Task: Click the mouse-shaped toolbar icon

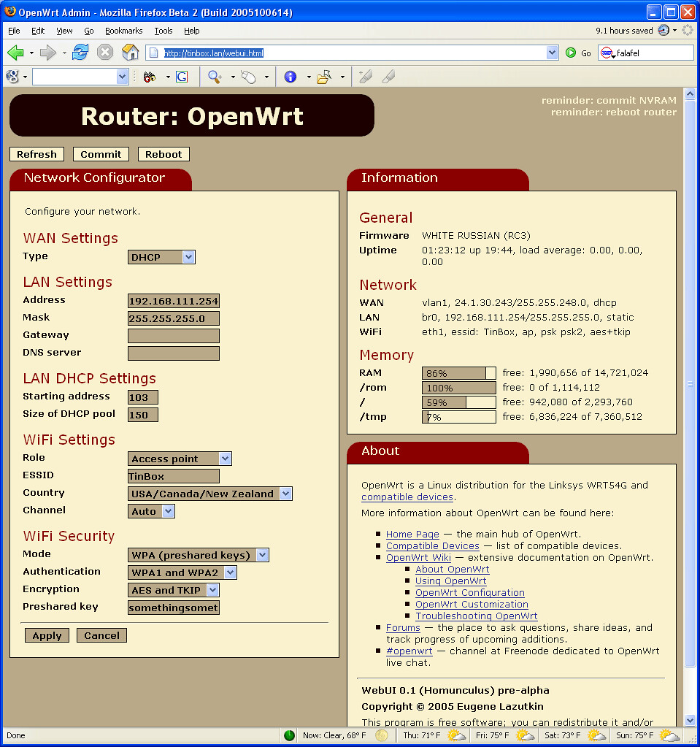Action: (248, 77)
